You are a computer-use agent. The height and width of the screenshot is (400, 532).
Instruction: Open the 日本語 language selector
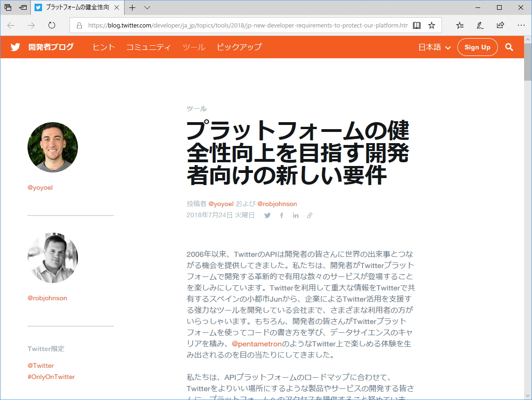tap(434, 47)
